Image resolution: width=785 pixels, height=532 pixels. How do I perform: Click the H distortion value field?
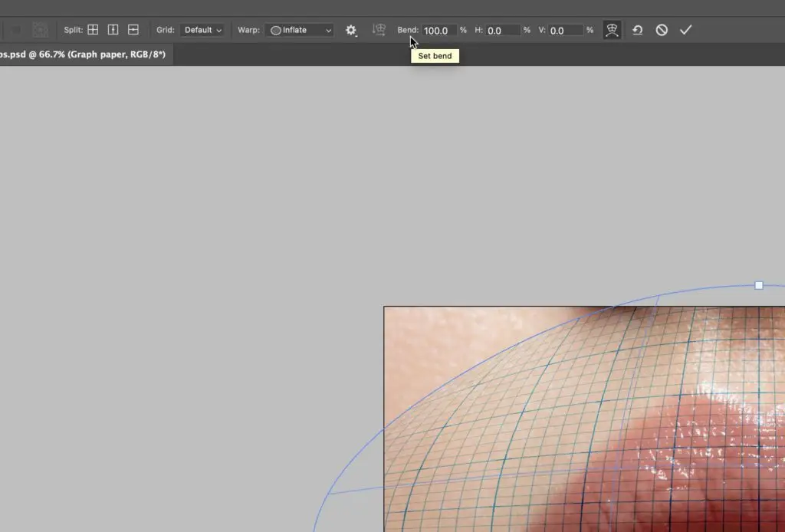[x=503, y=31]
